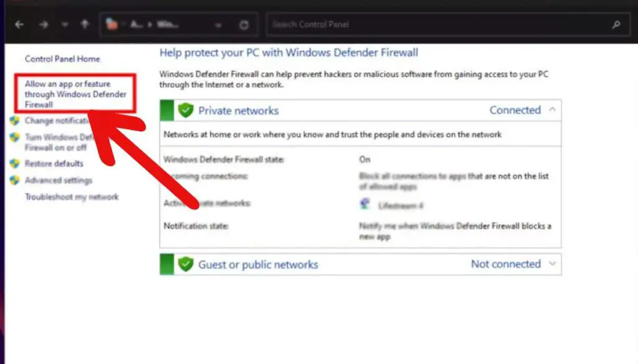Click the active network icon
The image size is (638, 364).
[365, 203]
